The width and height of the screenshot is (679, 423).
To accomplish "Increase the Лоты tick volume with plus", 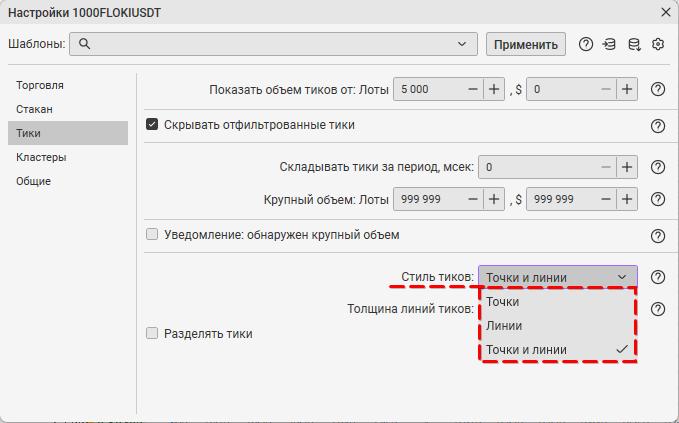I will (x=494, y=89).
